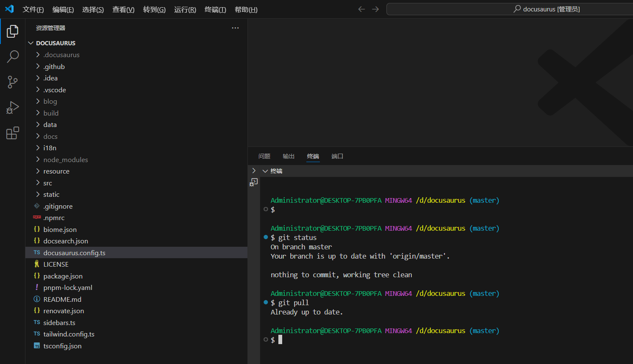The width and height of the screenshot is (633, 364).
Task: Click the TS icon of tailwind.config.ts
Action: [x=37, y=334]
